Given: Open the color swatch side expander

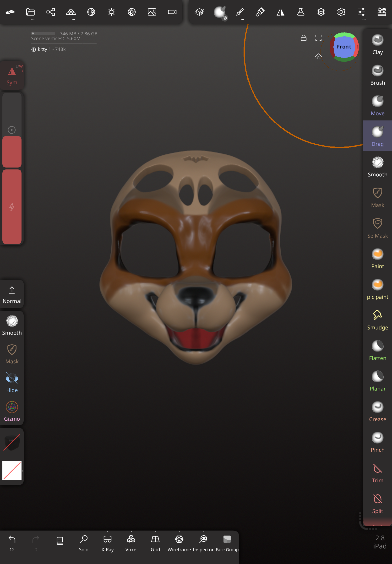Looking at the screenshot, I should [22, 471].
